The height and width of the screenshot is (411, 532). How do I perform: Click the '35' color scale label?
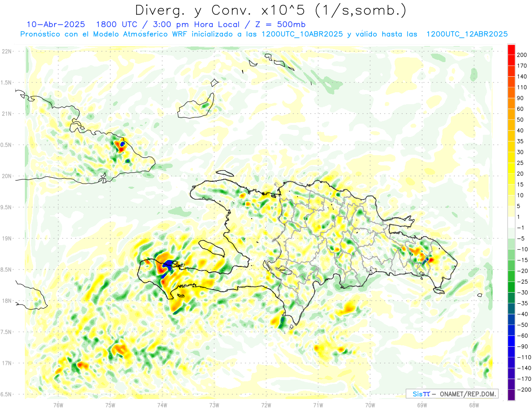[x=521, y=141]
